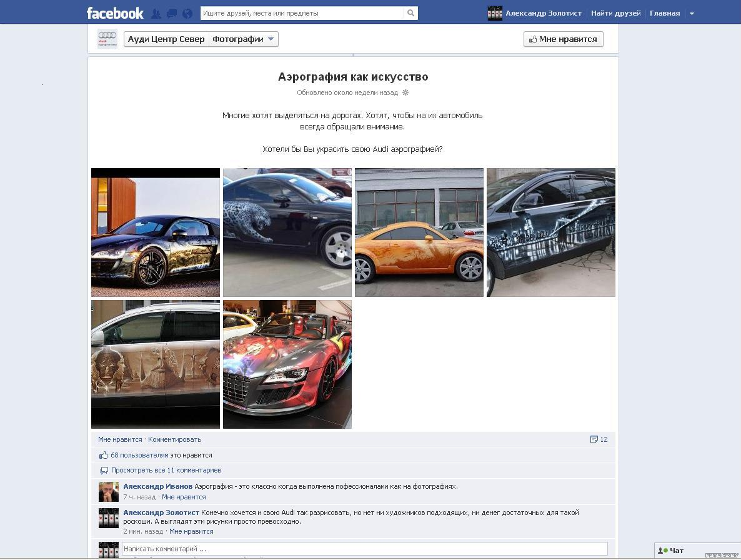741x560 pixels.
Task: Click the search magnifier button
Action: point(410,13)
